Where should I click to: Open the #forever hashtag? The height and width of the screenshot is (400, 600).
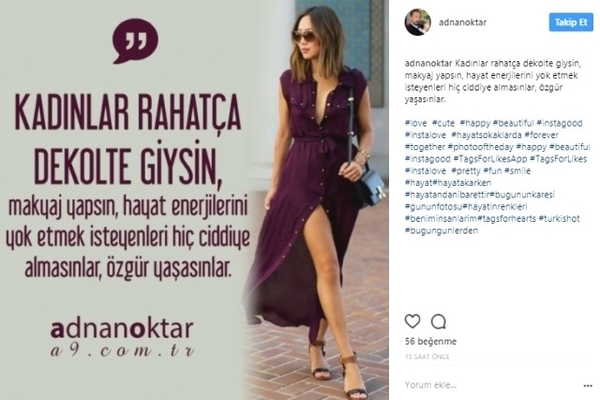point(541,135)
